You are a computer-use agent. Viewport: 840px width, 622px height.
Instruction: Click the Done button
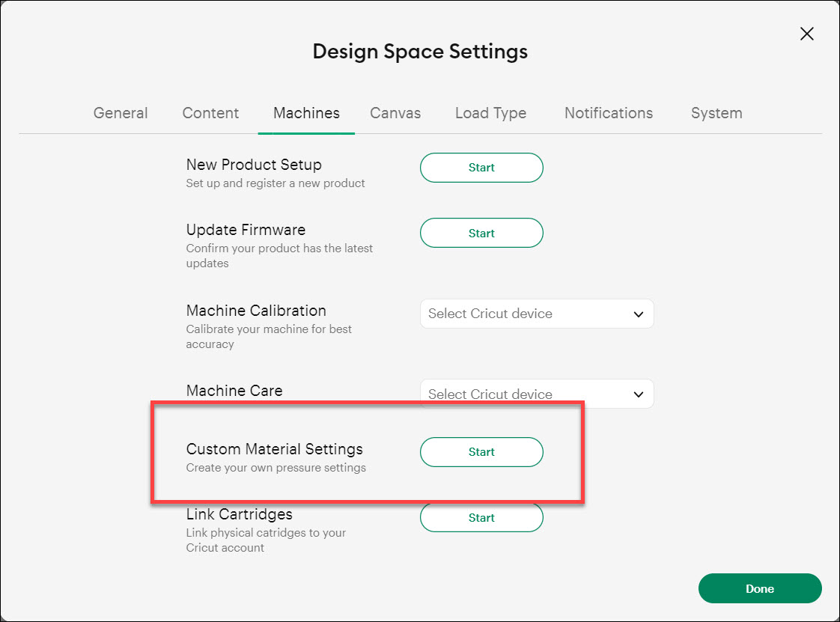[x=759, y=588]
